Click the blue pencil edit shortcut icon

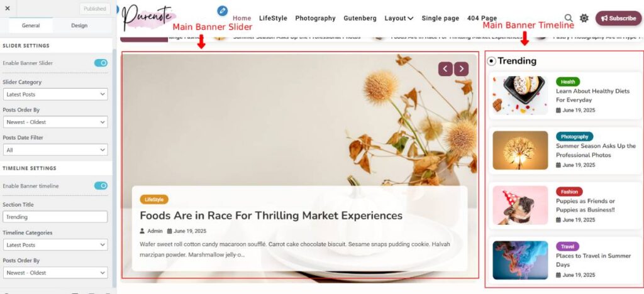pyautogui.click(x=223, y=11)
